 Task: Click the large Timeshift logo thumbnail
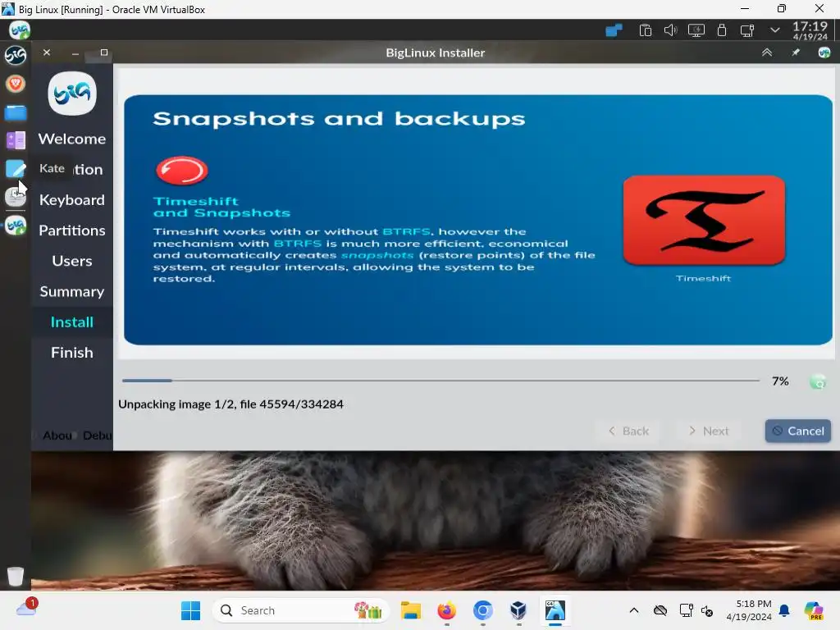tap(704, 220)
